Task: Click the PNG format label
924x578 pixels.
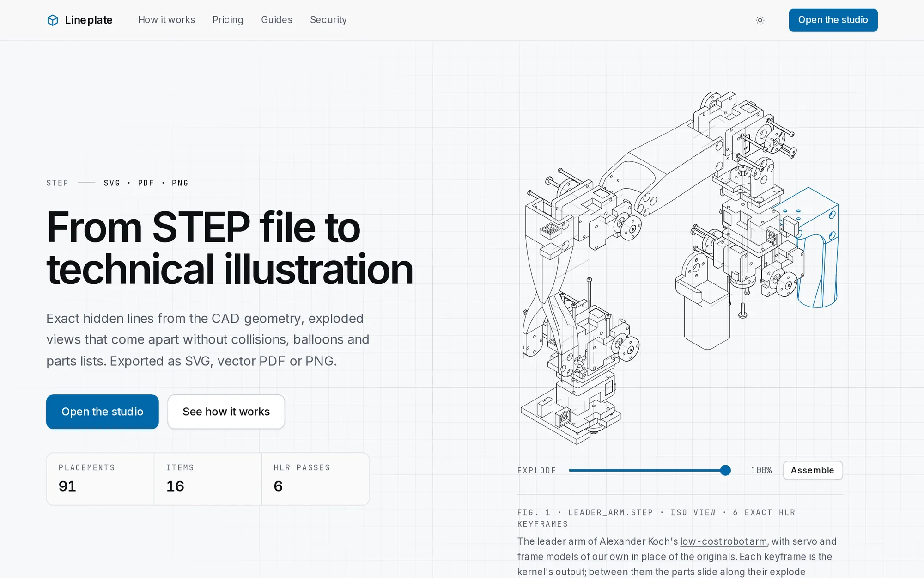Action: 180,183
